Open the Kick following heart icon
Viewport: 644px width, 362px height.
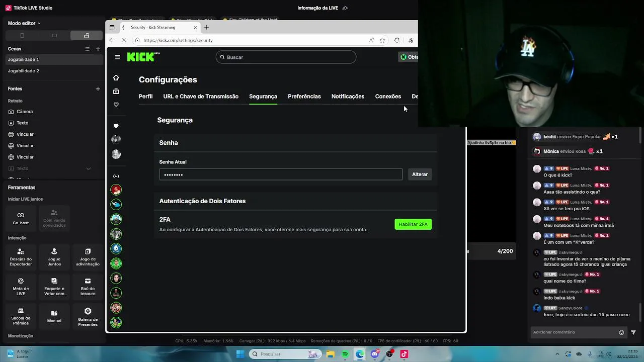[x=116, y=105]
